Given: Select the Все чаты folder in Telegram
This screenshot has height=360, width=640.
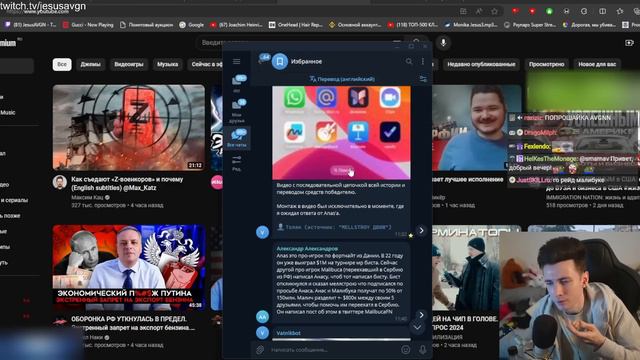Looking at the screenshot, I should pyautogui.click(x=237, y=138).
